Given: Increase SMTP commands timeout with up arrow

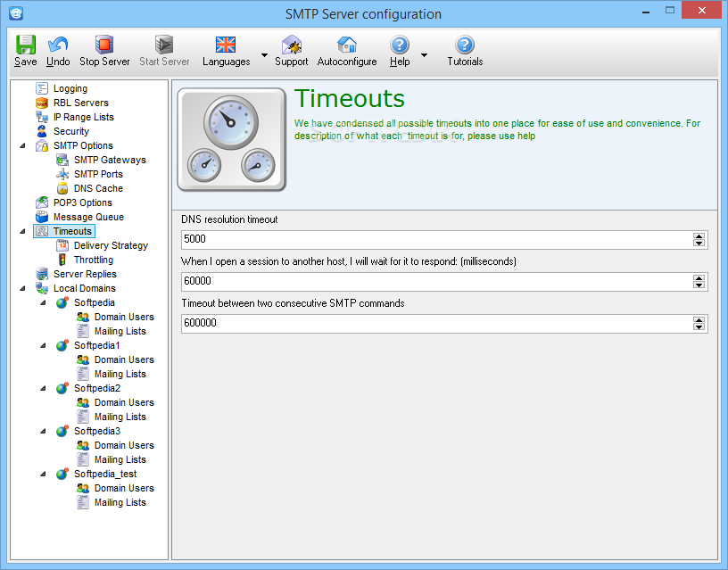Looking at the screenshot, I should click(x=699, y=319).
